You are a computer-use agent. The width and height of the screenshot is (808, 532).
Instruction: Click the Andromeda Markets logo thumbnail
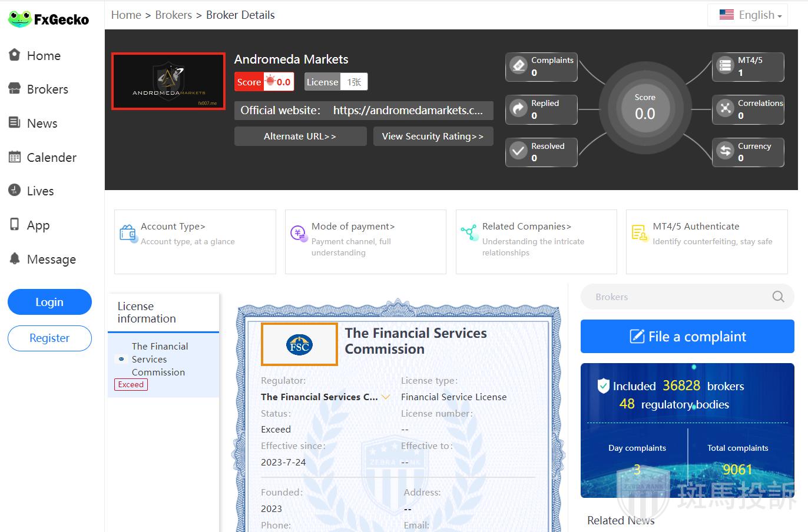click(168, 81)
